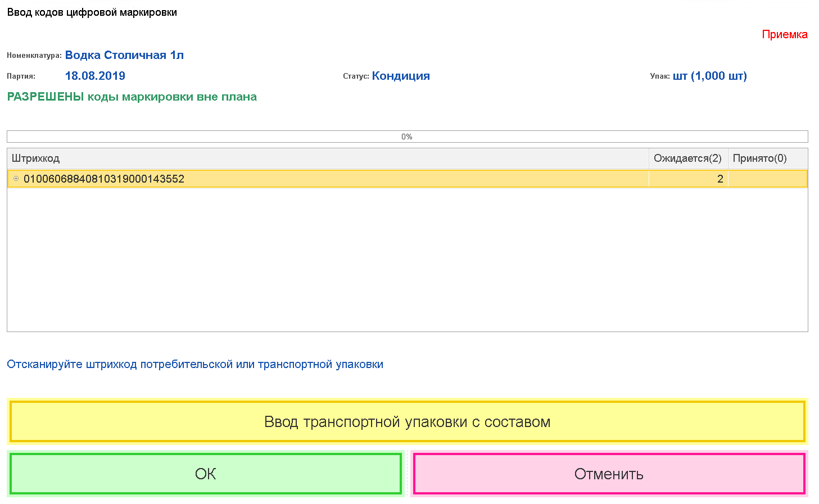
Task: Click the red Приемка label
Action: [784, 34]
